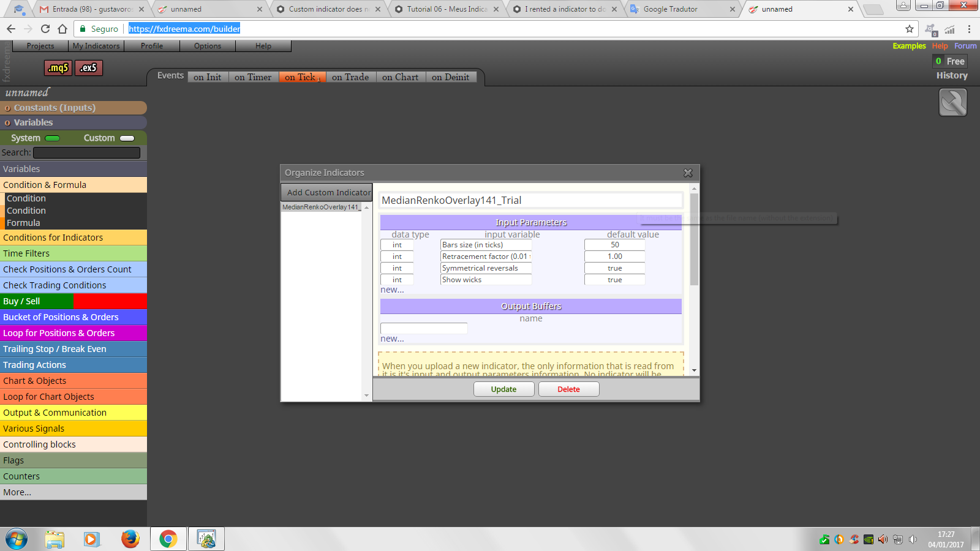The height and width of the screenshot is (551, 980).
Task: Switch to on Init event tab
Action: click(208, 77)
